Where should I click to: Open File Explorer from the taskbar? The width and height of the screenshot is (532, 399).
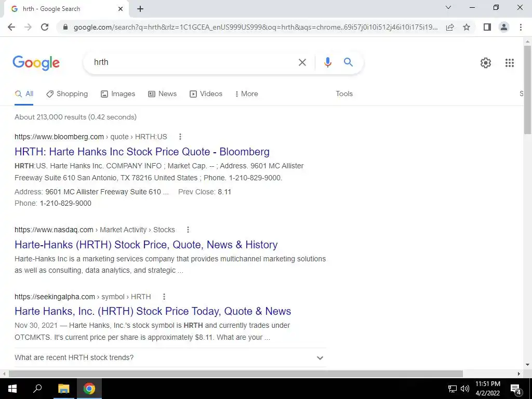tap(63, 389)
